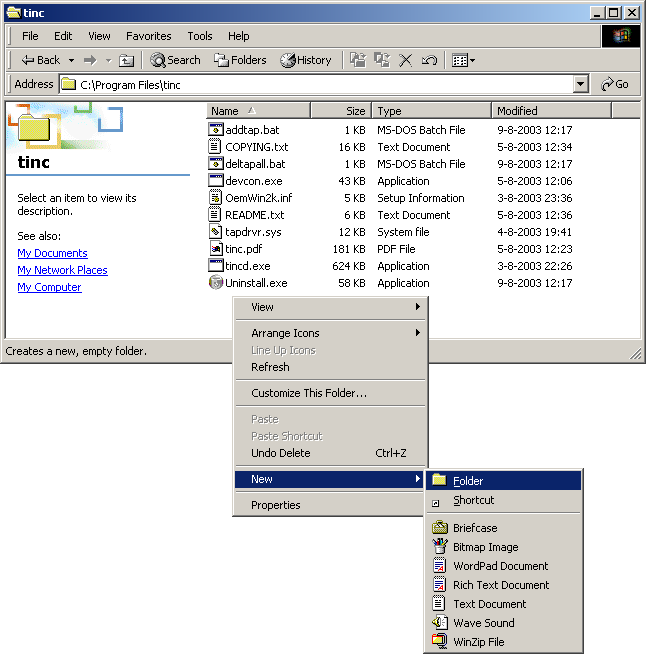The image size is (646, 654).
Task: Click the Windows logo throbber icon
Action: click(621, 36)
